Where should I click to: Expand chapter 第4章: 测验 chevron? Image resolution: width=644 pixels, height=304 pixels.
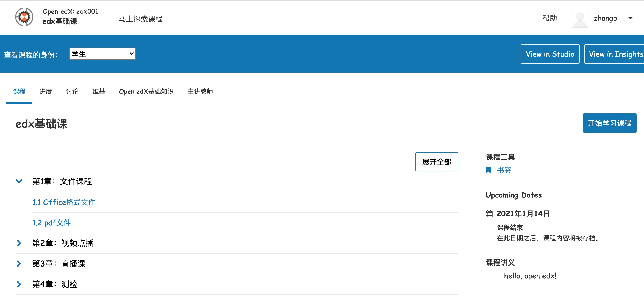pyautogui.click(x=19, y=284)
